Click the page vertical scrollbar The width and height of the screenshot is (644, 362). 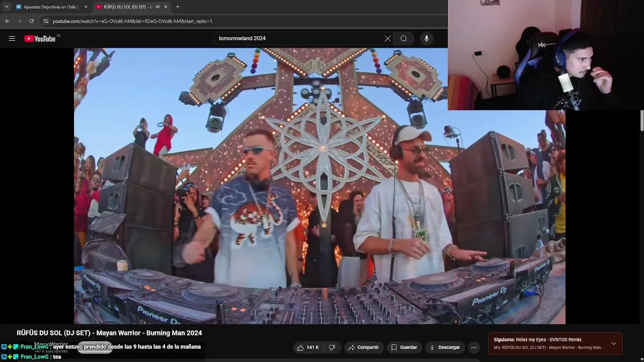click(642, 121)
